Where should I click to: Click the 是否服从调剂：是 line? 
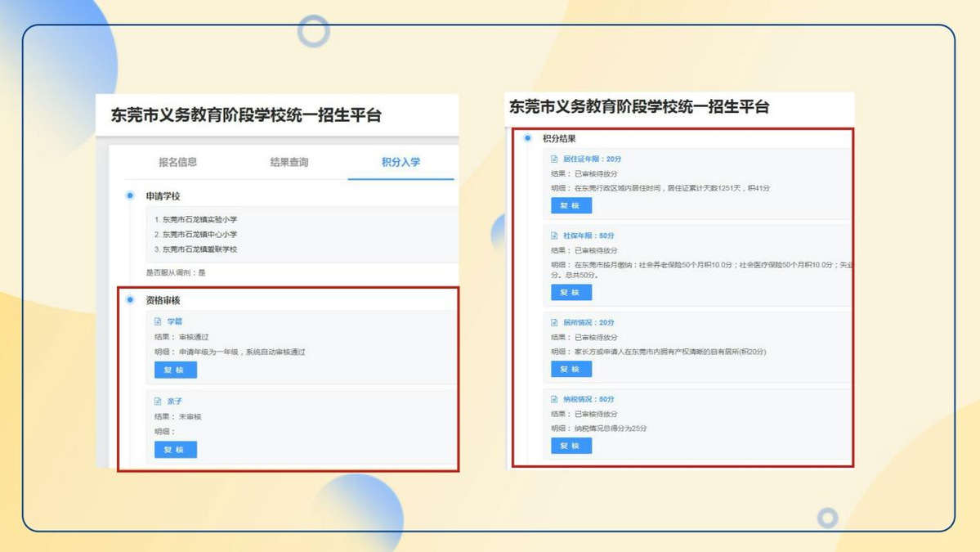(176, 272)
